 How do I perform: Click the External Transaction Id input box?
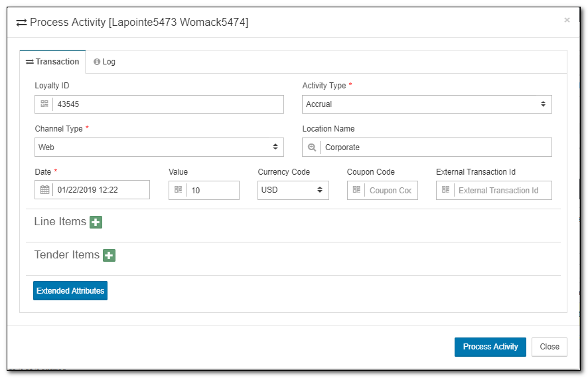pos(502,190)
